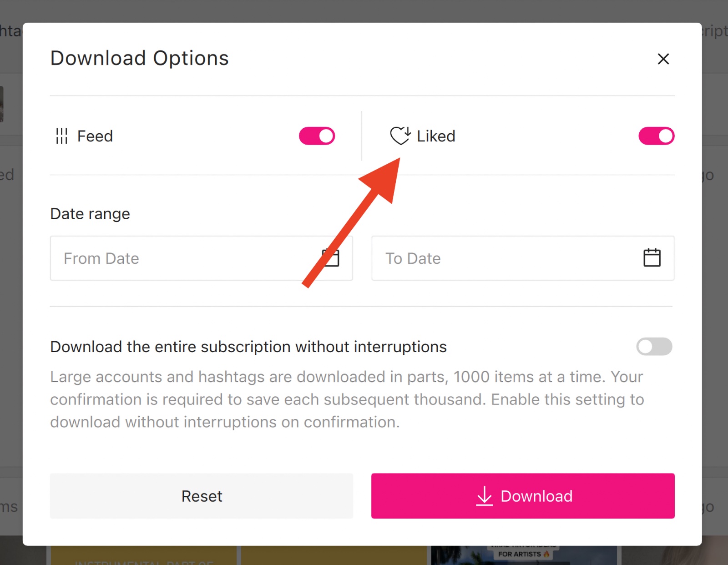Select the FOR ARTISTS thumbnail behind the dialog
Viewport: 728px width, 565px height.
coord(523,555)
